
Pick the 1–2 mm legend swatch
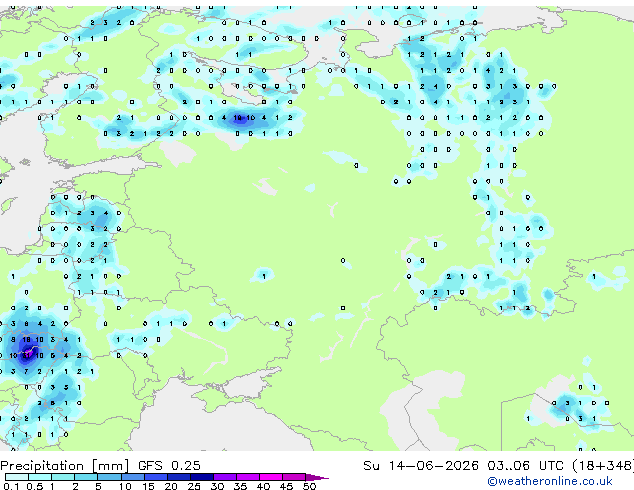pos(63,477)
